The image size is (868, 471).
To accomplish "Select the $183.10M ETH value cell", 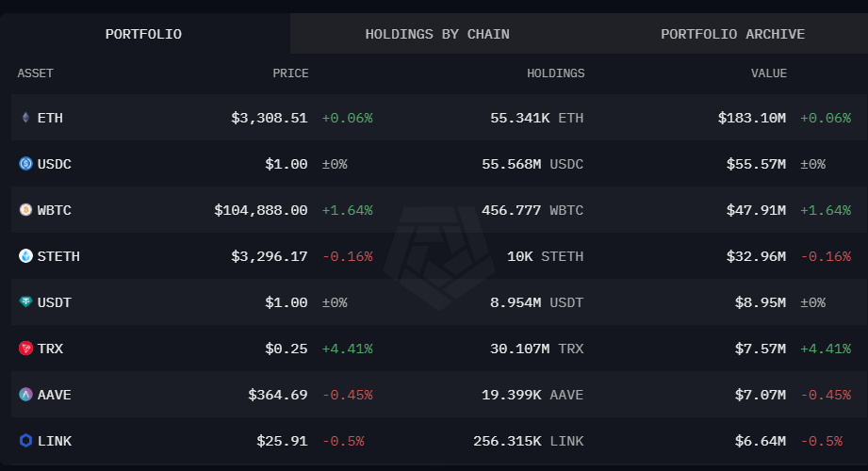I will pyautogui.click(x=751, y=118).
